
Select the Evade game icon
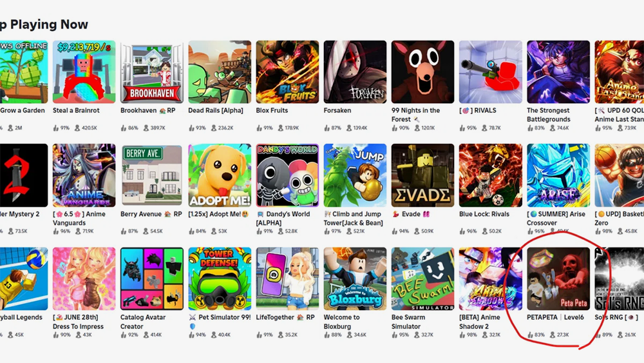pos(422,175)
